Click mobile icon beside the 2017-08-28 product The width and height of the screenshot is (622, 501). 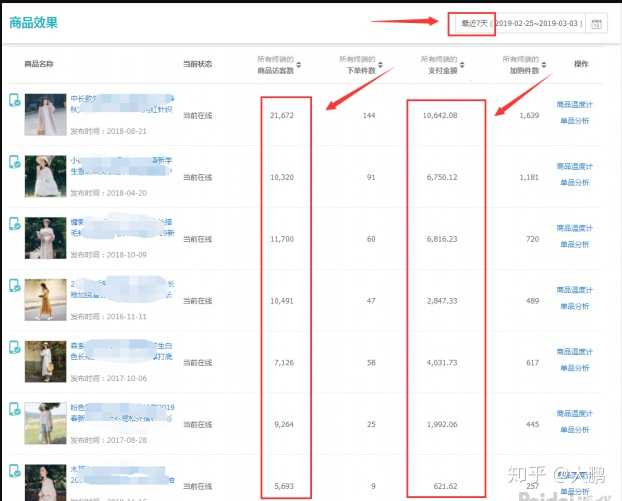(15, 410)
